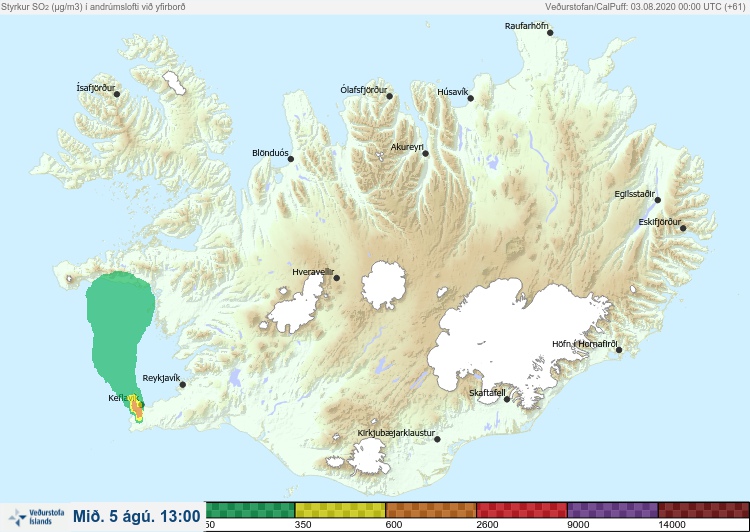Screen dimensions: 750x532
Task: Click the Blönduós station dot
Action: tap(291, 159)
